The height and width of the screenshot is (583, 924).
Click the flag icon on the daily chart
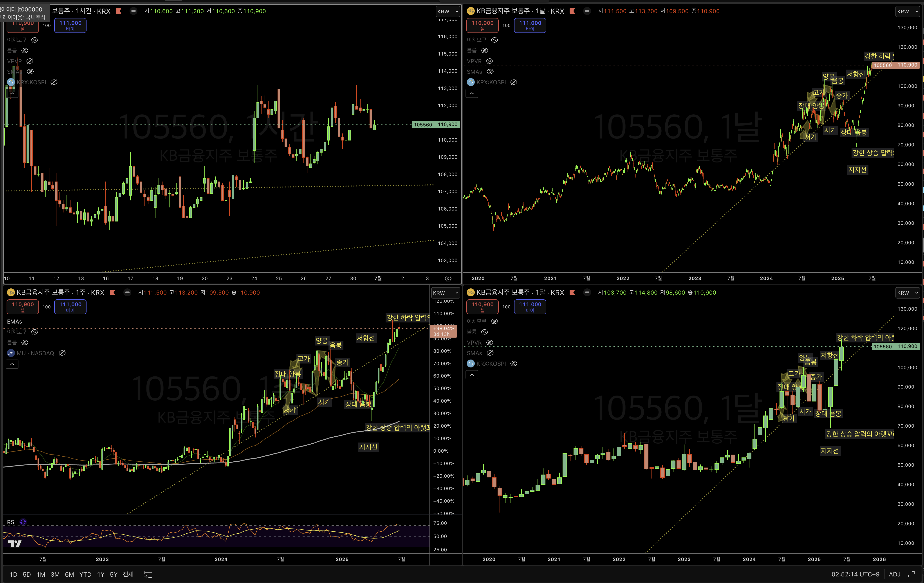pyautogui.click(x=572, y=11)
